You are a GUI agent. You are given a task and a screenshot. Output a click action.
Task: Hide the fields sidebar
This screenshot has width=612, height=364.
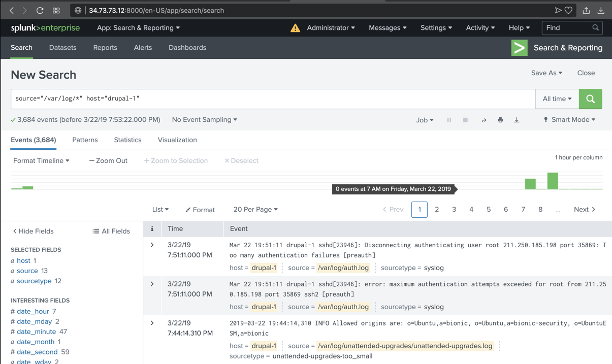[33, 231]
